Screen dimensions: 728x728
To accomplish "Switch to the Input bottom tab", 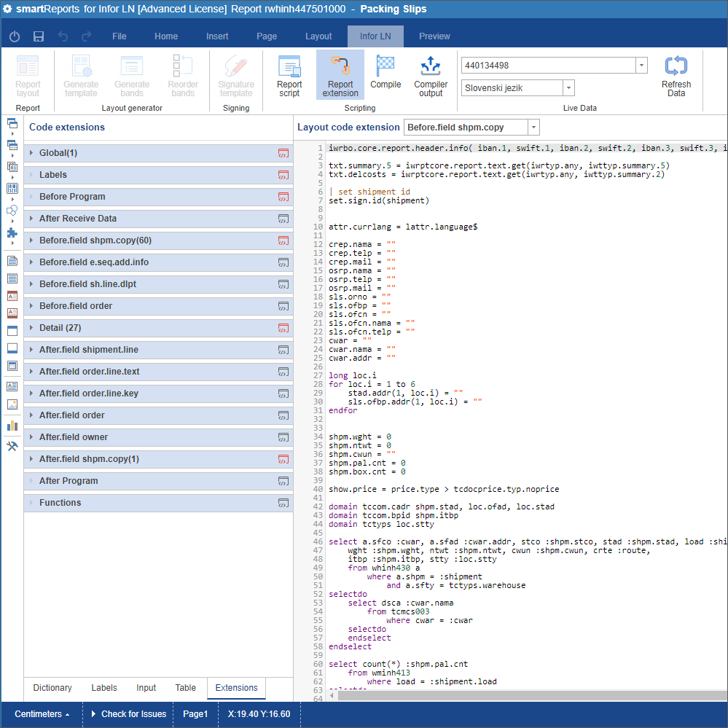I will [x=146, y=688].
